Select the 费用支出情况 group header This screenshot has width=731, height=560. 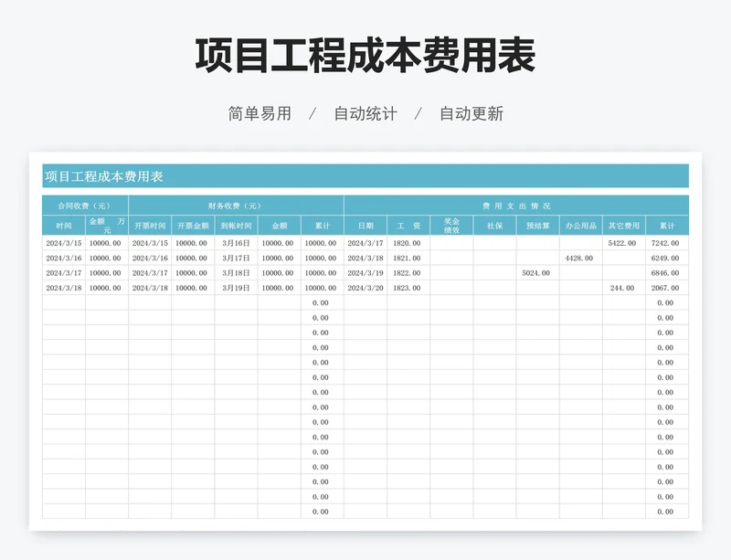[x=516, y=206]
